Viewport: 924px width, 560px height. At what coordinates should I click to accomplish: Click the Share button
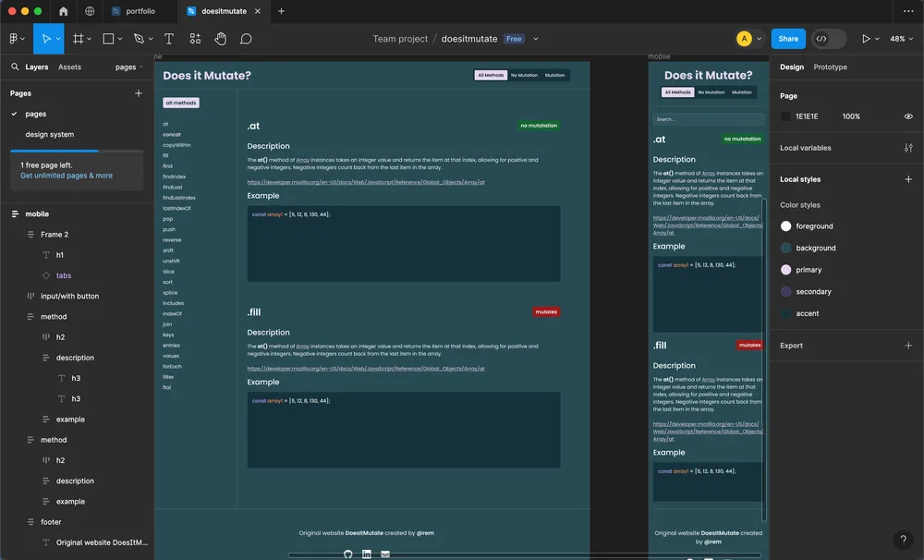coord(788,39)
